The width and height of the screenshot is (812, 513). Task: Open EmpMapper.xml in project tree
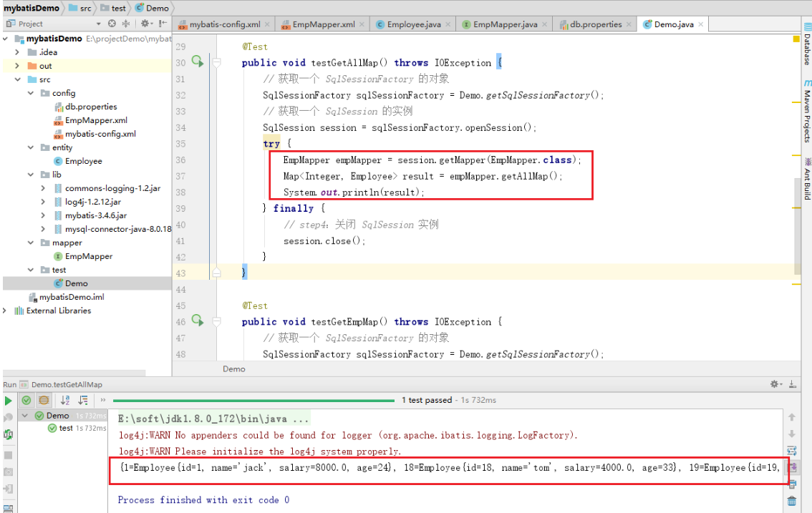91,120
